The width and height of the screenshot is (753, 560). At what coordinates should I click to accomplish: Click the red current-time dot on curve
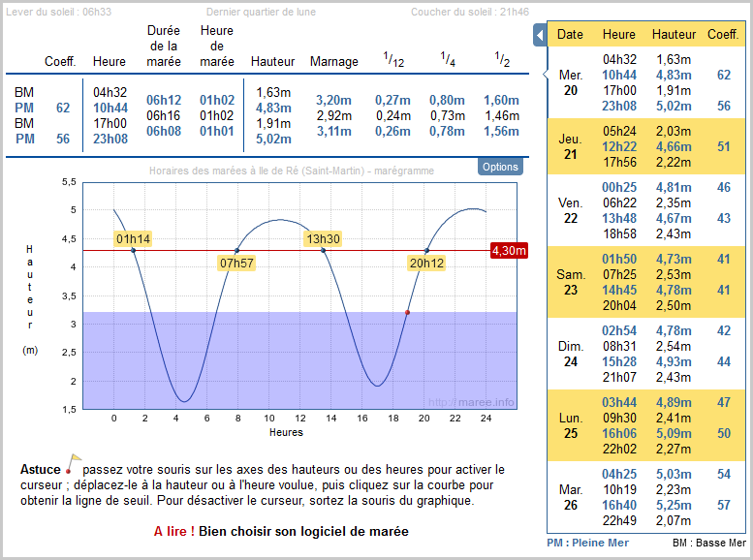tap(407, 312)
